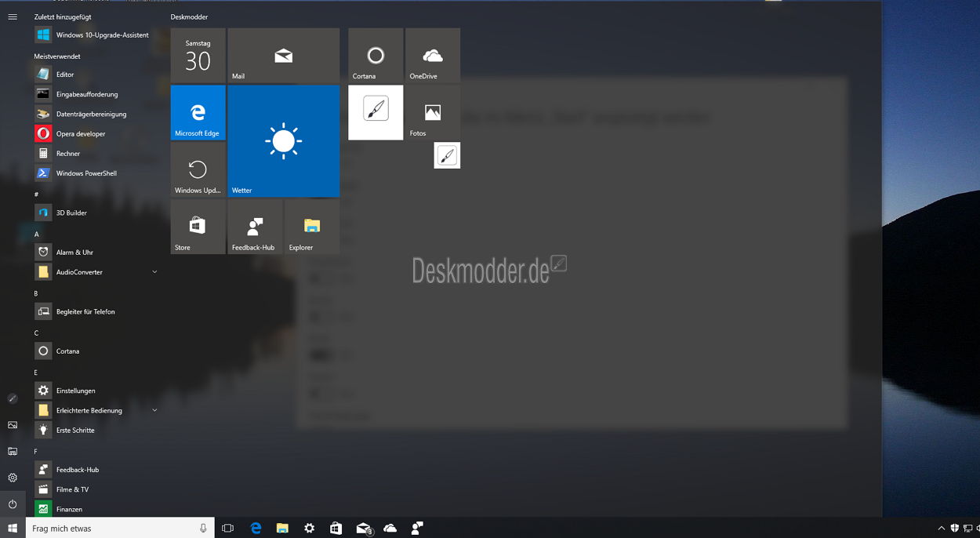
Task: Open the white brush app tile
Action: tap(376, 113)
